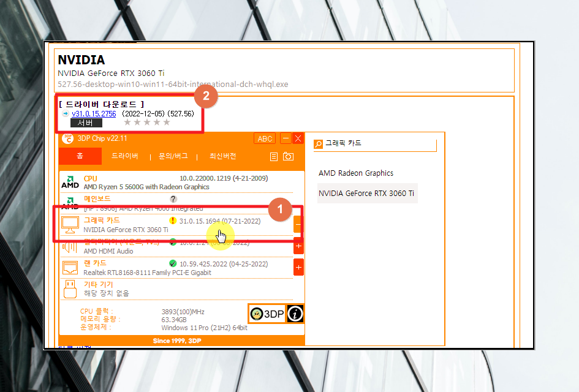This screenshot has width=579, height=392.
Task: Click the camera screenshot icon
Action: 289,157
